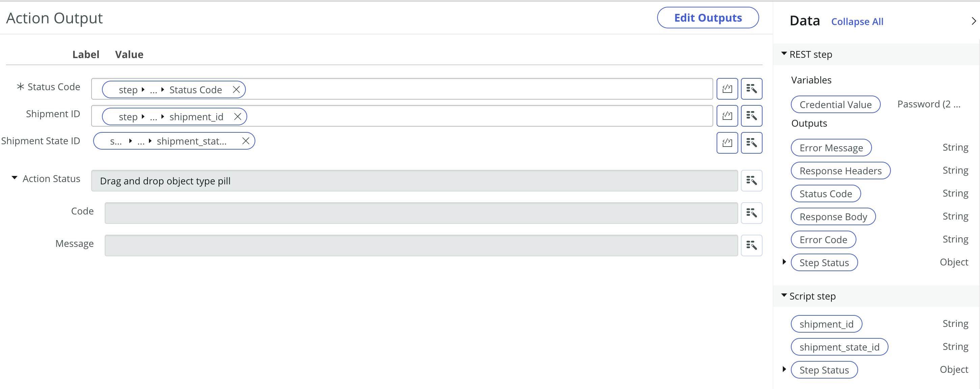The height and width of the screenshot is (389, 980).
Task: Select the Status Code output pill
Action: click(825, 193)
